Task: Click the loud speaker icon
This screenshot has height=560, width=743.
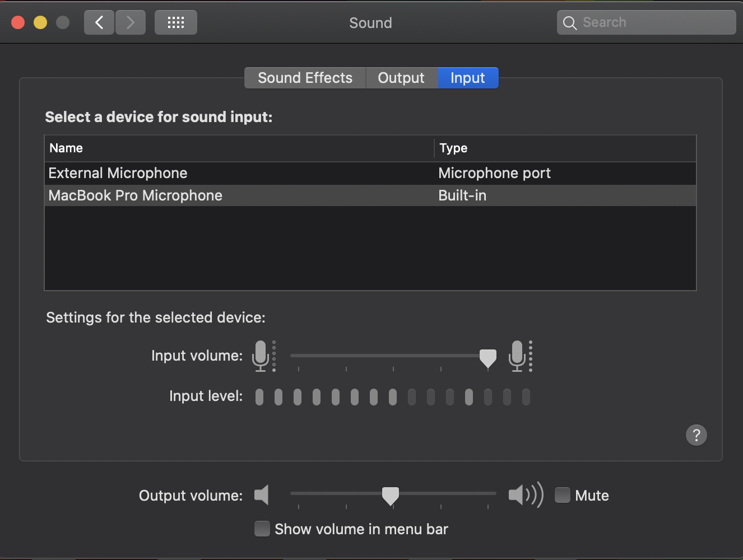Action: coord(525,495)
